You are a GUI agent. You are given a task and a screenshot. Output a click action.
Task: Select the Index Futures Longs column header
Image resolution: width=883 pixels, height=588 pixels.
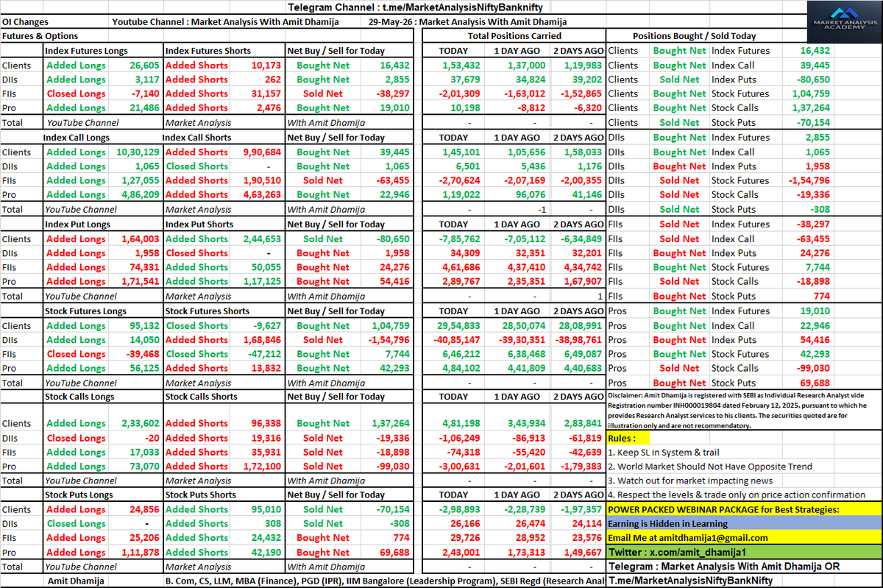[86, 51]
